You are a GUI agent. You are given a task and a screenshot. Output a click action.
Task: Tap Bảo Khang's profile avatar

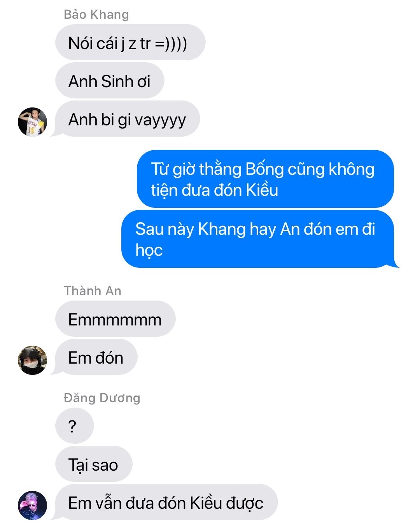[x=33, y=122]
